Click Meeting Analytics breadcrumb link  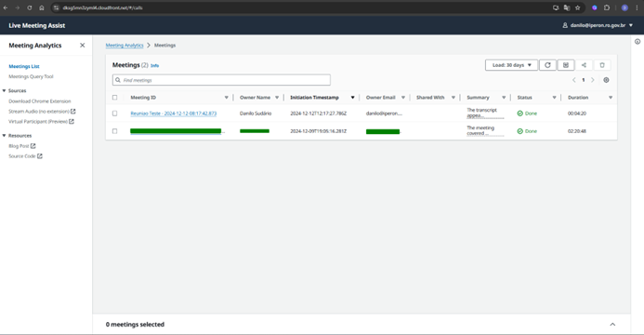125,46
